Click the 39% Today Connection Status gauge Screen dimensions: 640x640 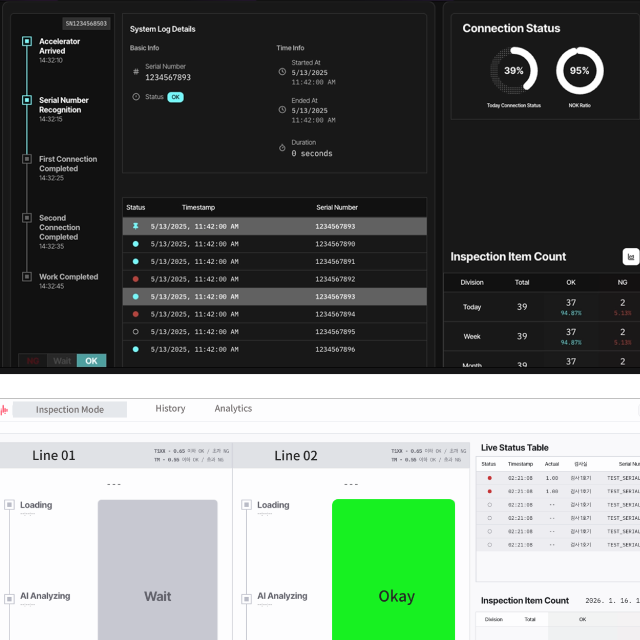tap(513, 71)
